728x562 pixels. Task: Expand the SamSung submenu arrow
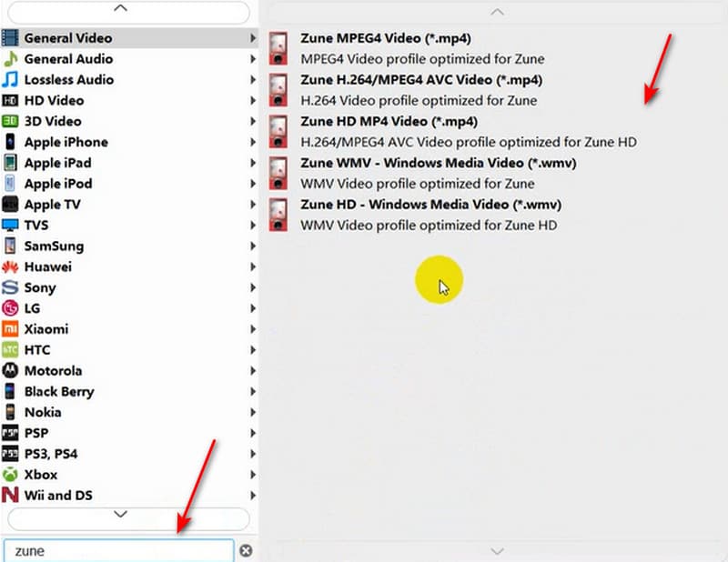click(x=253, y=246)
